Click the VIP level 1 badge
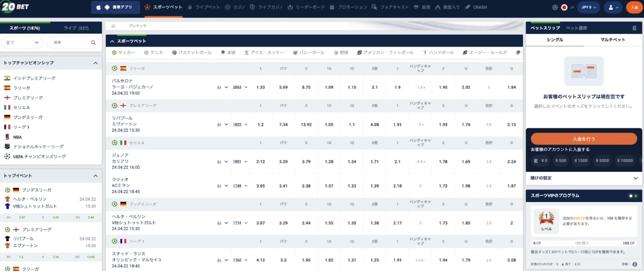The height and width of the screenshot is (275, 644). pyautogui.click(x=546, y=222)
